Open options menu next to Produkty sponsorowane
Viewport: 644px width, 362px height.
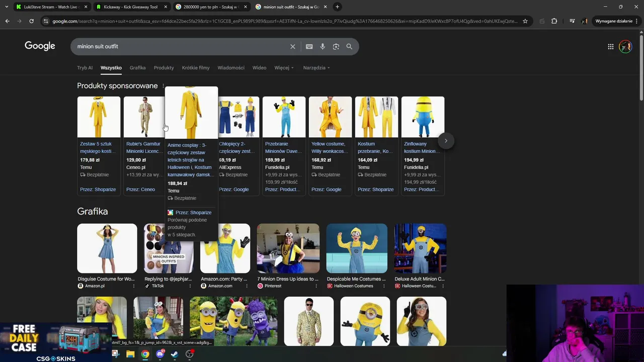[163, 86]
